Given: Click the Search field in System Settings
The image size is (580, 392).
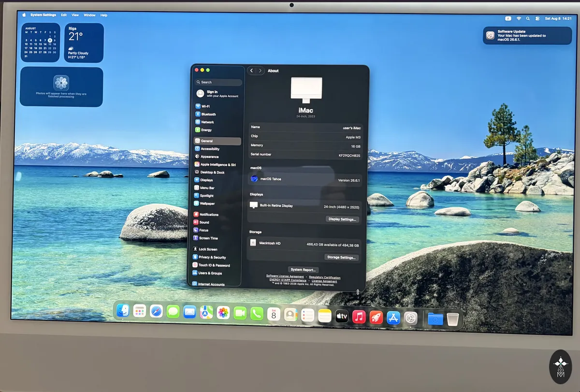Looking at the screenshot, I should coord(218,82).
